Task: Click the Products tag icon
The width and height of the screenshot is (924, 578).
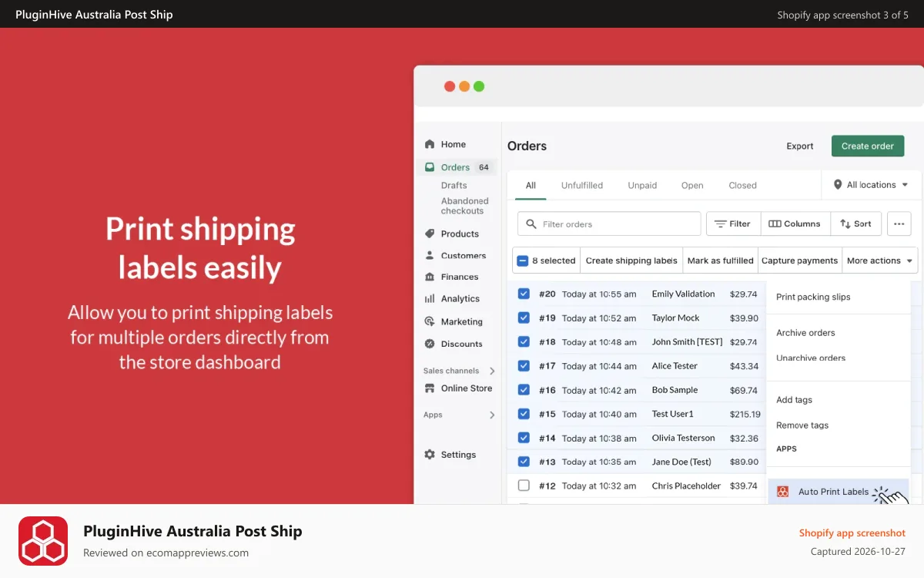Action: point(430,234)
